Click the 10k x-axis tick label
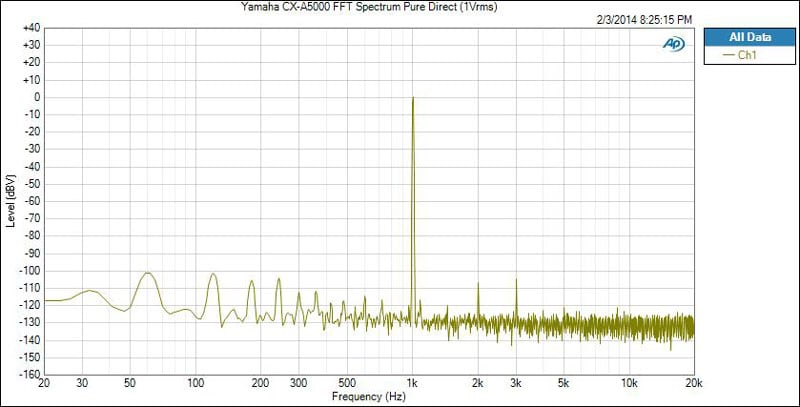800x407 pixels. click(628, 383)
